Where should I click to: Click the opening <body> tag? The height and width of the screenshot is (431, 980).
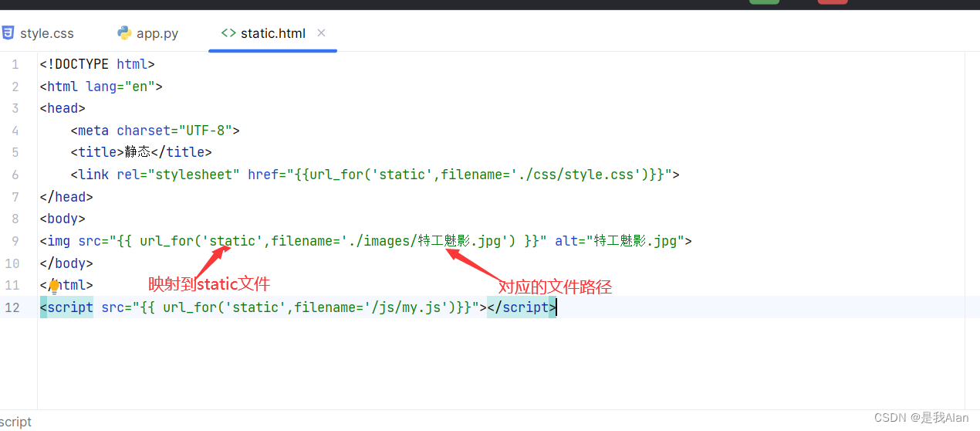(x=63, y=219)
